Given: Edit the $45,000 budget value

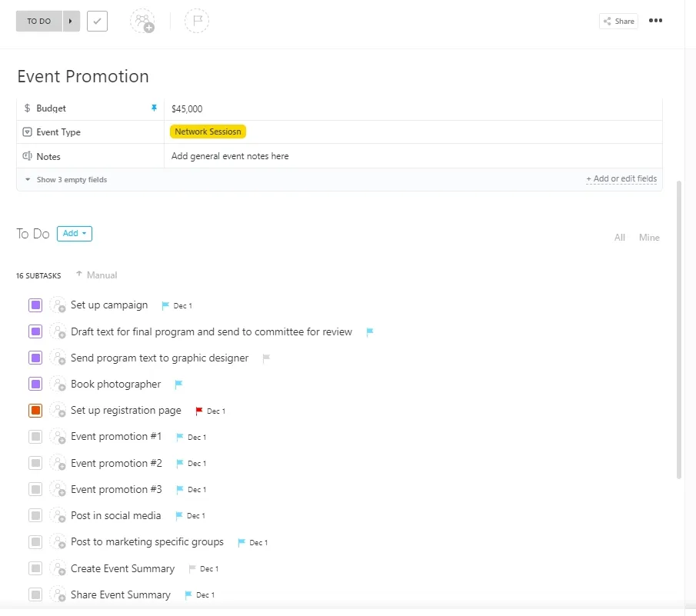Looking at the screenshot, I should click(x=187, y=108).
